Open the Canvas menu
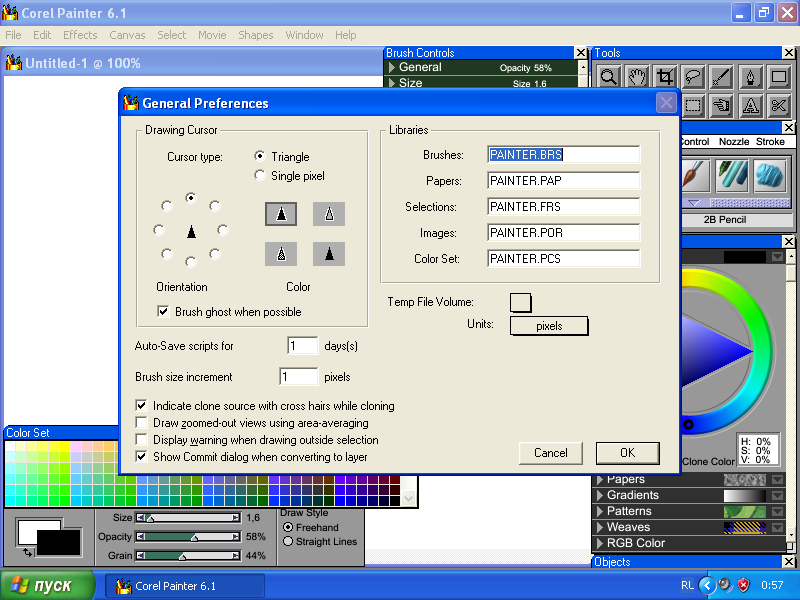The image size is (800, 600). tap(127, 35)
